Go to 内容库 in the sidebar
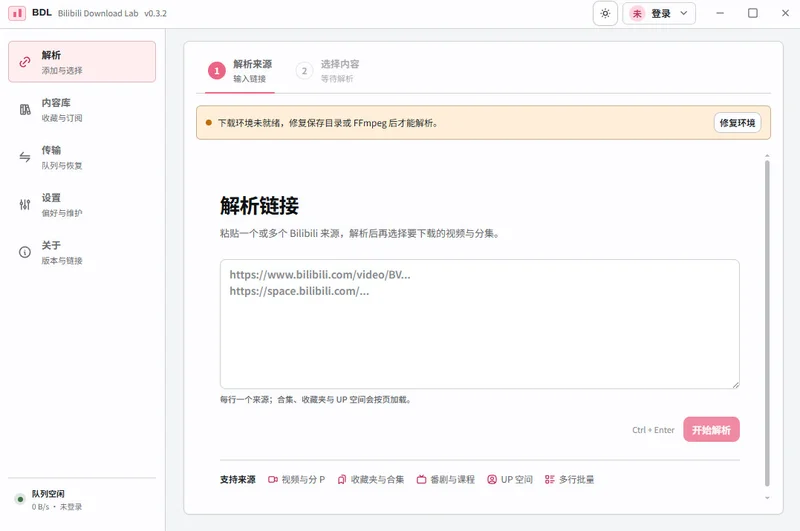Screen dimensions: 800x531 (82, 110)
